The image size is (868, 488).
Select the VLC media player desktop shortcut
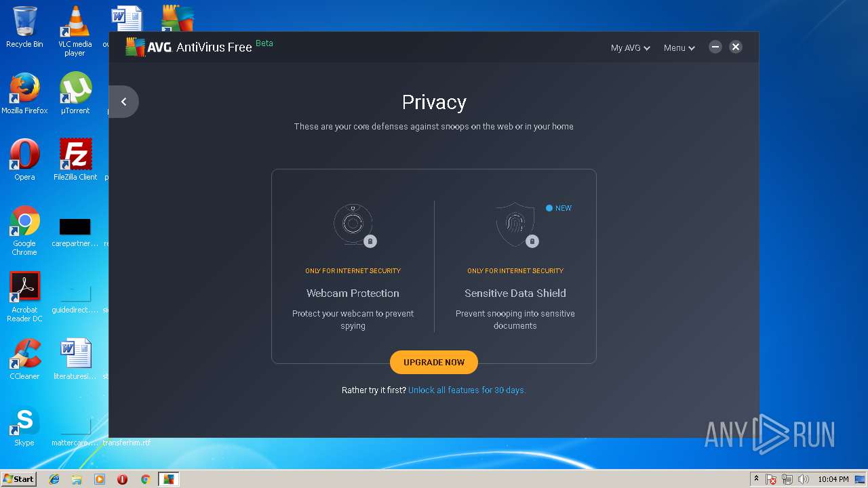[75, 31]
